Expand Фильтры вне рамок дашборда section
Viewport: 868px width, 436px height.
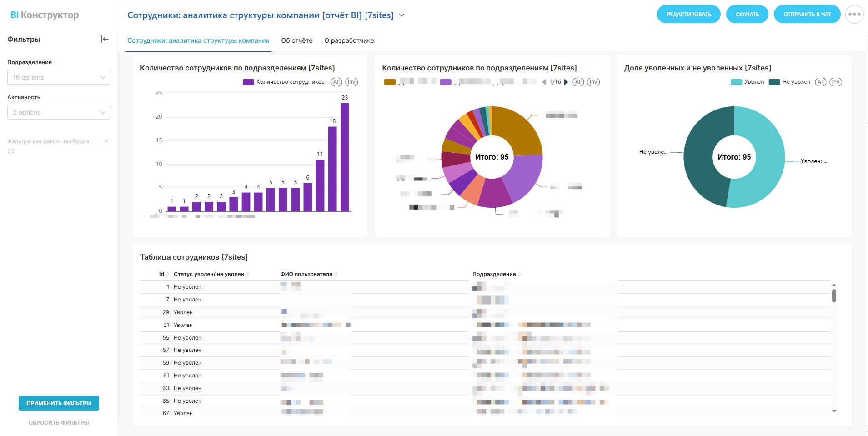pos(105,141)
